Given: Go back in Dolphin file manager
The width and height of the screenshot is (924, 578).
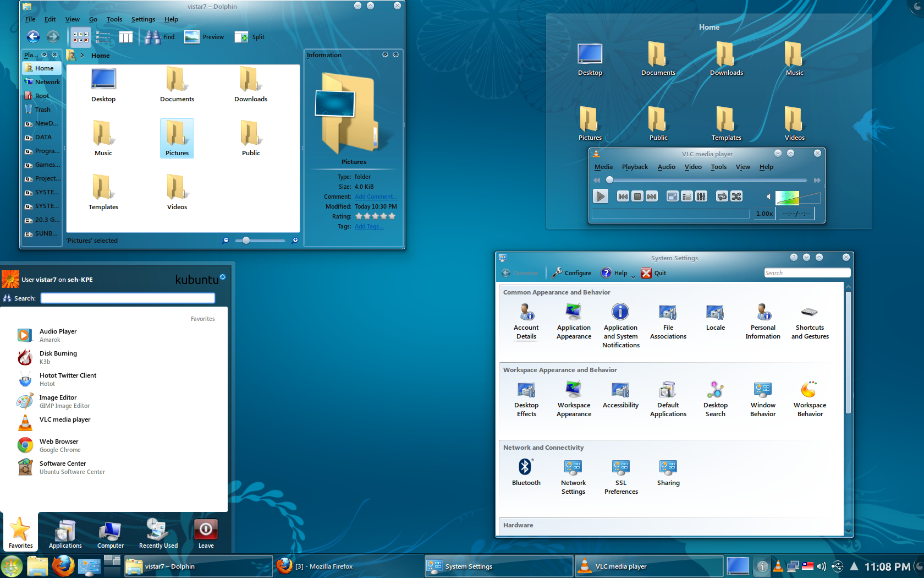Looking at the screenshot, I should pyautogui.click(x=33, y=37).
